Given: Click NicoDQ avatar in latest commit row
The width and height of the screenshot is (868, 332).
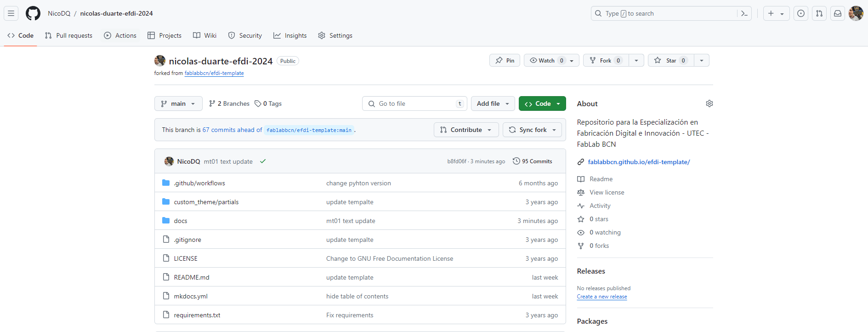Looking at the screenshot, I should tap(169, 161).
